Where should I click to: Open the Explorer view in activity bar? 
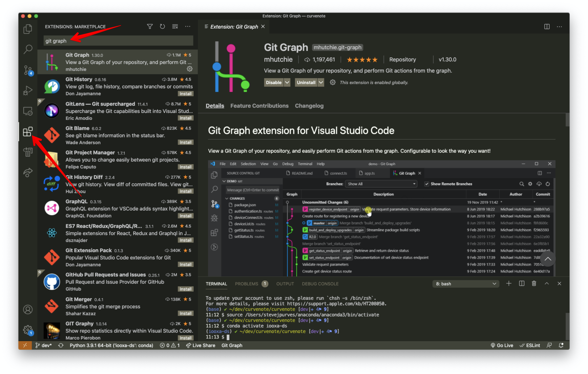[x=28, y=29]
